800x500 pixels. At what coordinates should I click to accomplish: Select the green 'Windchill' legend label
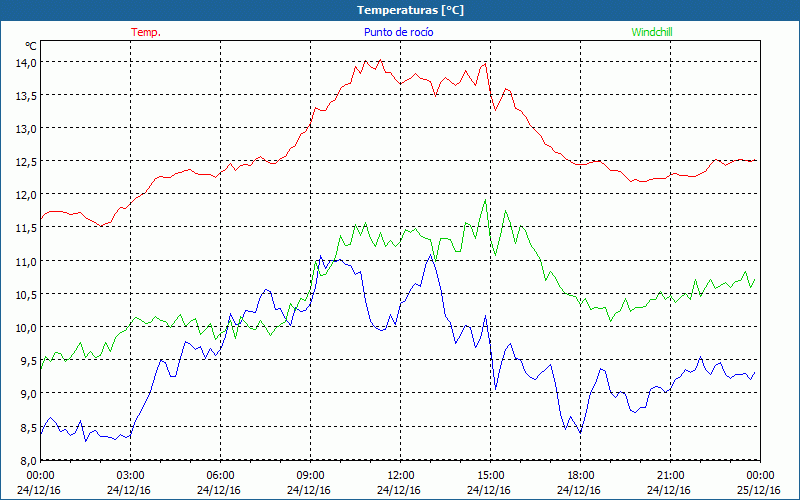coord(652,32)
